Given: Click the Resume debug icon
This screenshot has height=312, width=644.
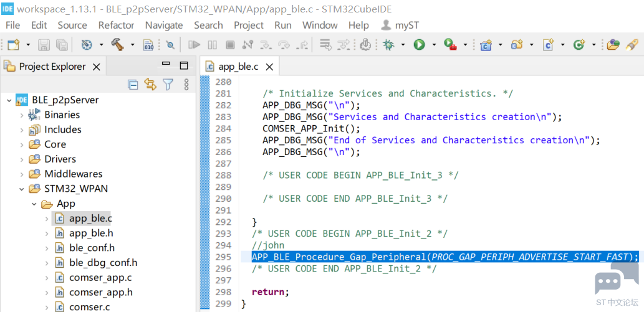Looking at the screenshot, I should (194, 45).
